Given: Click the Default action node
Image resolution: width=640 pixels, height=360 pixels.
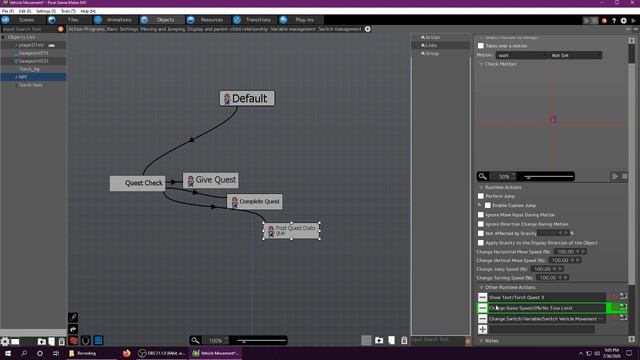Looking at the screenshot, I should tap(247, 98).
